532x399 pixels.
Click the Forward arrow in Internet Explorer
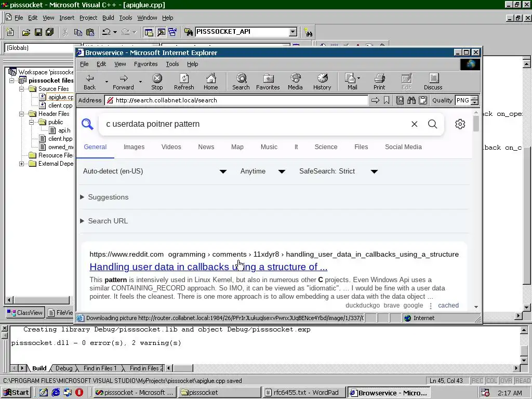[x=123, y=82]
